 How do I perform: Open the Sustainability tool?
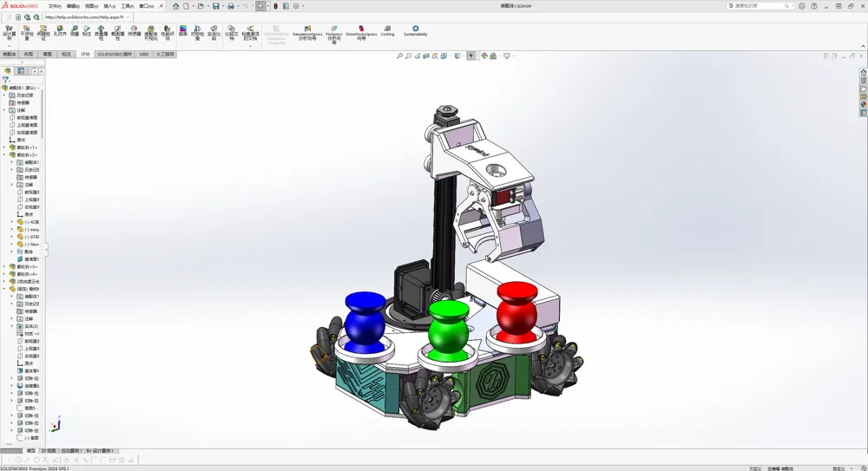coord(415,30)
